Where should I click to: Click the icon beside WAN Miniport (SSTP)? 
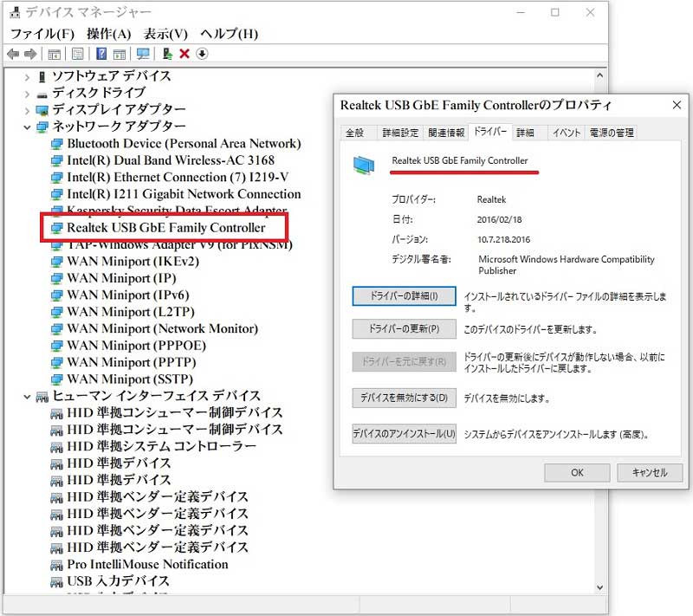click(x=56, y=379)
